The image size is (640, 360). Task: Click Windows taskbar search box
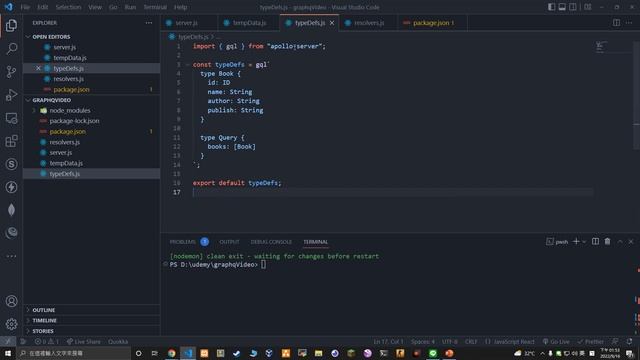[73, 353]
